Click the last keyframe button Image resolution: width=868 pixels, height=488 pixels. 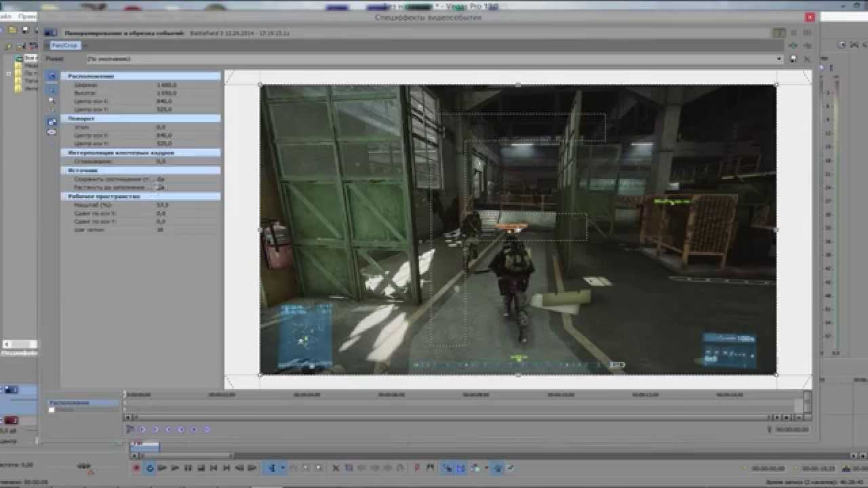click(x=181, y=429)
